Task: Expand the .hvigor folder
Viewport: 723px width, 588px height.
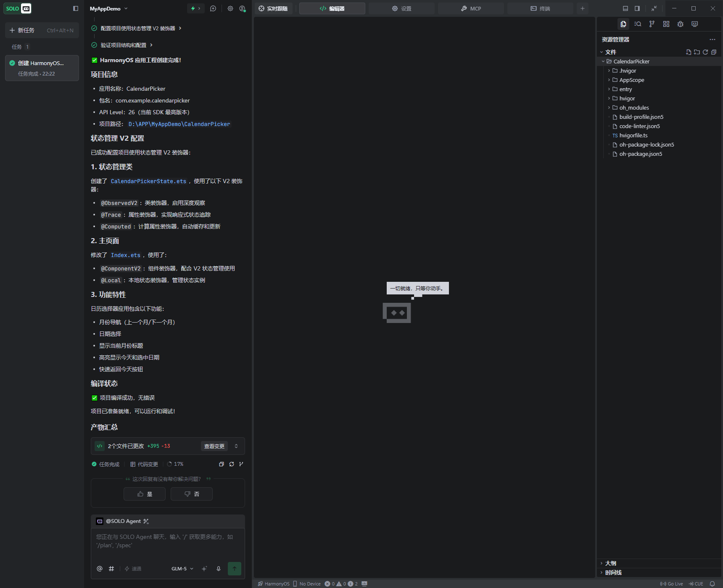Action: (x=660, y=71)
